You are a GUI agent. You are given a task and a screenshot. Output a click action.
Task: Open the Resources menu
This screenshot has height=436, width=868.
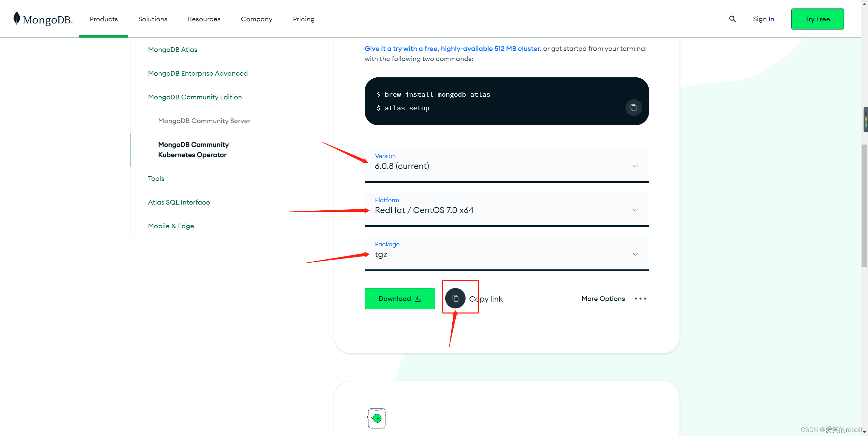tap(204, 19)
